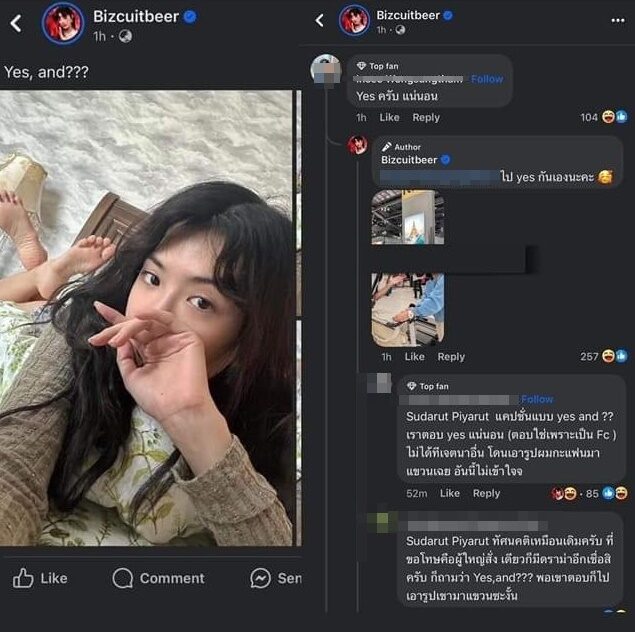The image size is (635, 632).
Task: View reactions on the 104-reaction comment
Action: pos(604,117)
